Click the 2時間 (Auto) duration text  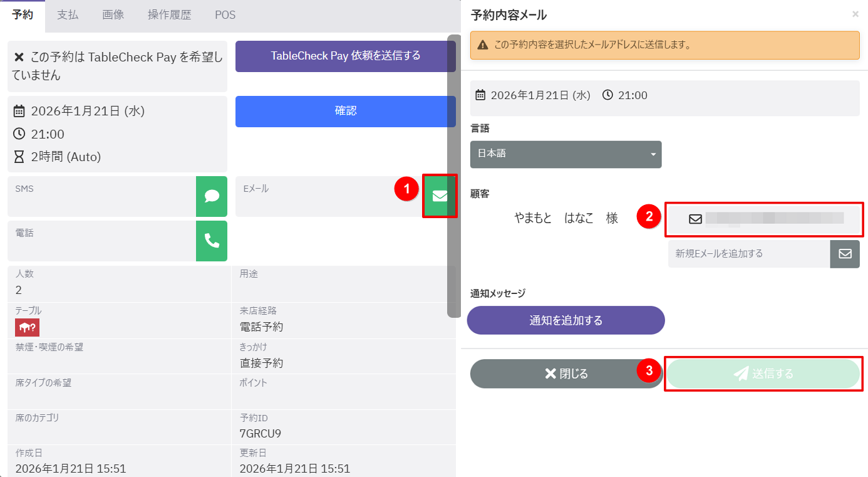[66, 157]
